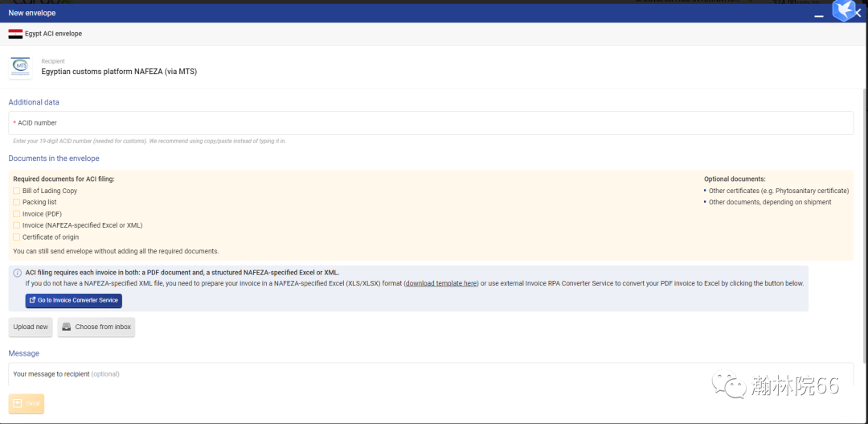Open Choose from inbox
868x424 pixels.
pos(96,327)
